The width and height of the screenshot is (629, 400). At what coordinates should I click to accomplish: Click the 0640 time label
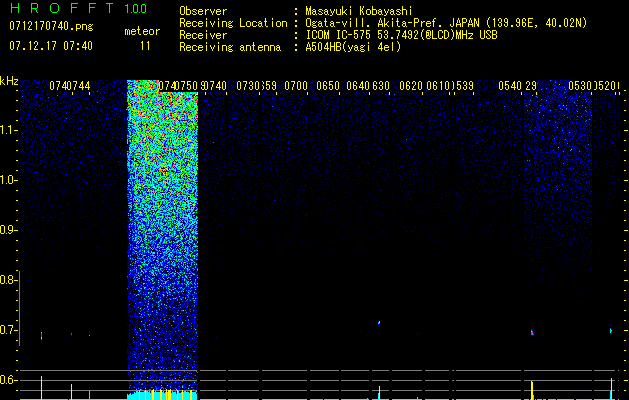[x=358, y=86]
